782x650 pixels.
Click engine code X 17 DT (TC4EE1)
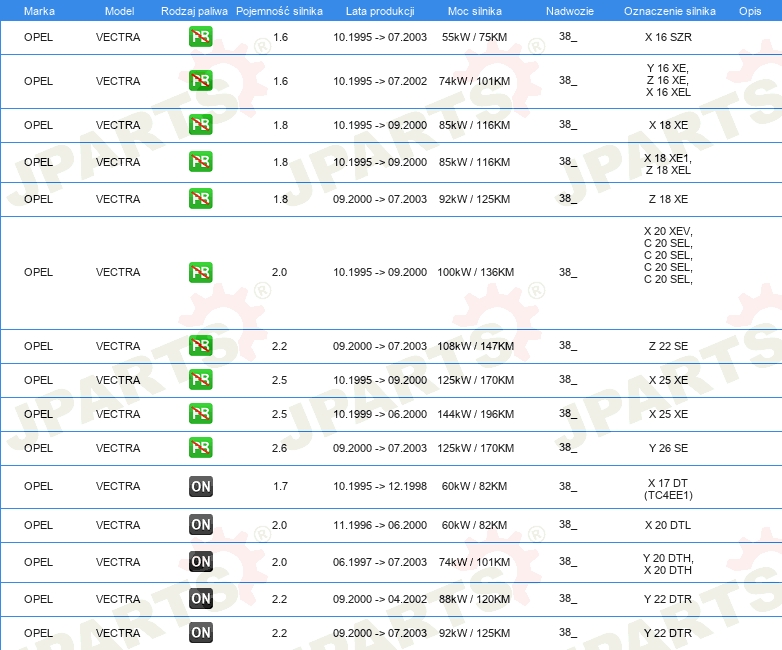[x=668, y=489]
